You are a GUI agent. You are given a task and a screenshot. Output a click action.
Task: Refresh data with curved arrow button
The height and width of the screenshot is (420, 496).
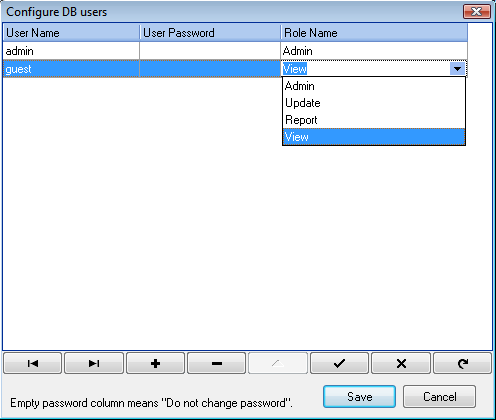pyautogui.click(x=463, y=363)
